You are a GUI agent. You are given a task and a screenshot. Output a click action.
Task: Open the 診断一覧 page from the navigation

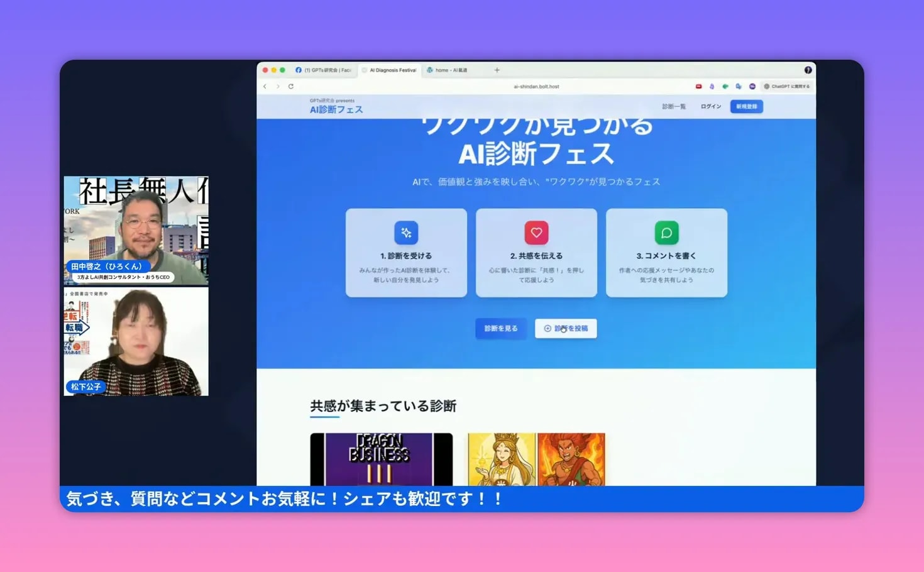point(674,106)
